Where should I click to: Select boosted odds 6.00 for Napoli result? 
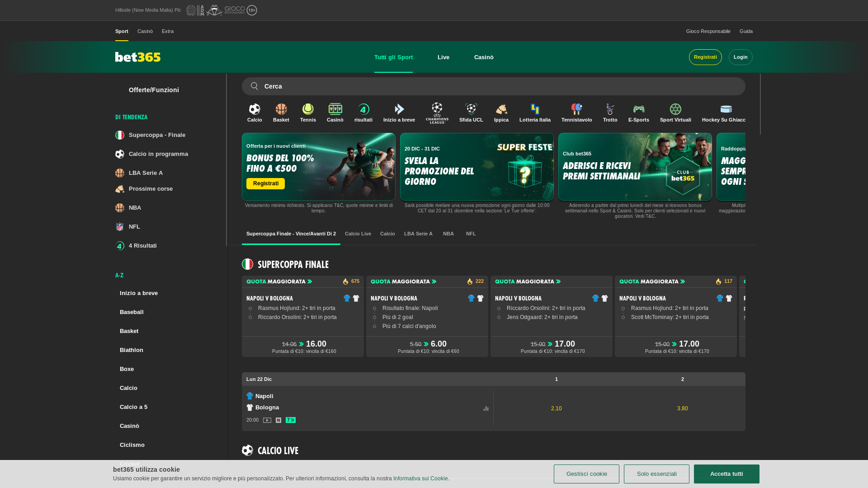(427, 347)
